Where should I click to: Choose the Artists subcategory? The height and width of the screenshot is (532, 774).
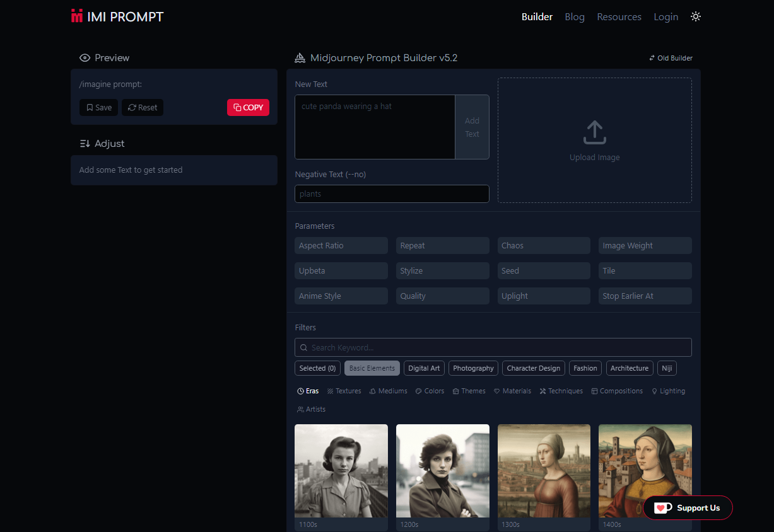[x=311, y=410]
